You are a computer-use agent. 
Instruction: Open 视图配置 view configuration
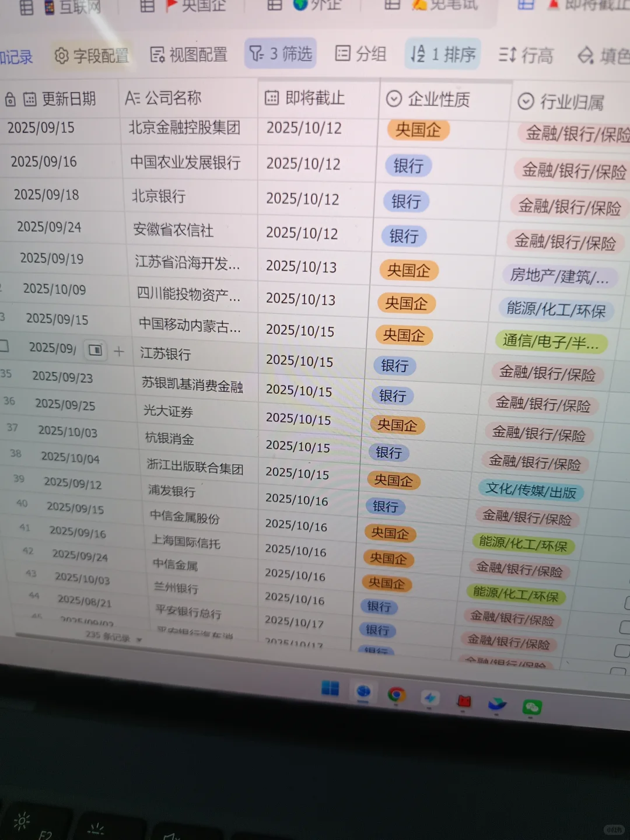click(x=188, y=54)
